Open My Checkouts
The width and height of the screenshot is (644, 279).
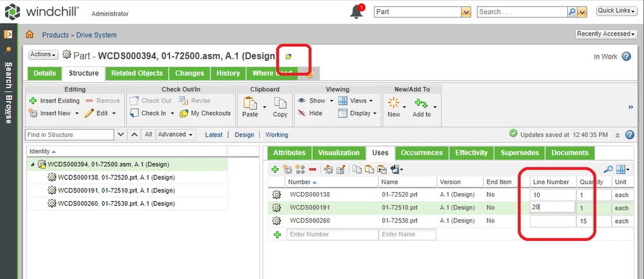tap(205, 113)
